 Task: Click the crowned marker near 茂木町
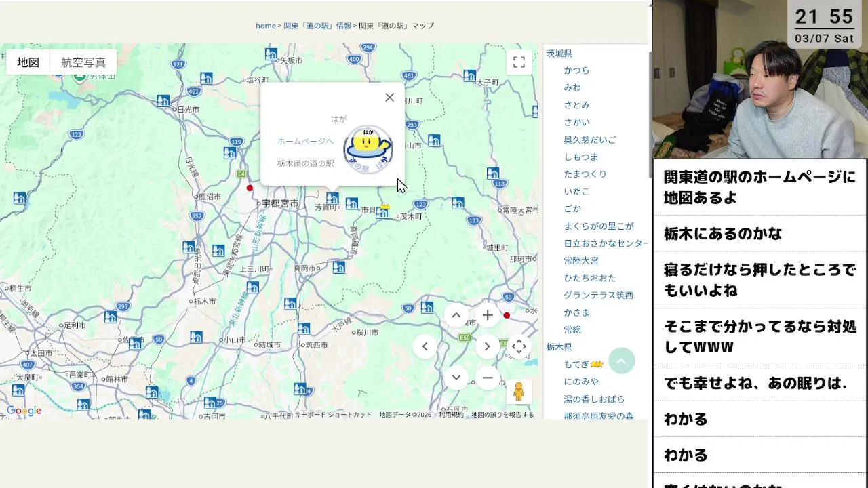[383, 211]
